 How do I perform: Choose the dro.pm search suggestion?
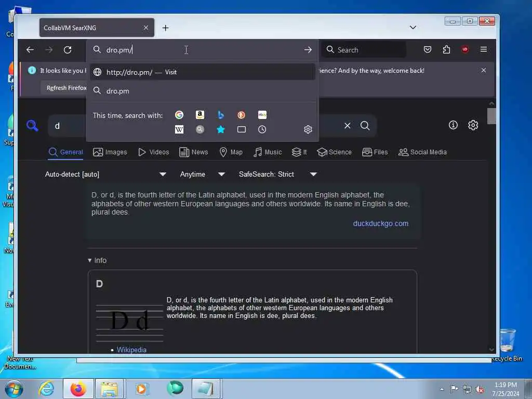tap(203, 91)
